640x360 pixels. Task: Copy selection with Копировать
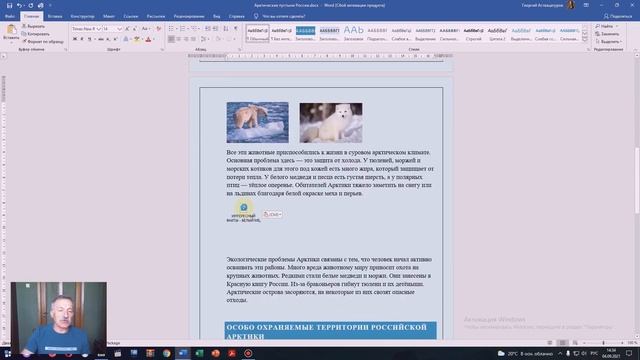(36, 34)
